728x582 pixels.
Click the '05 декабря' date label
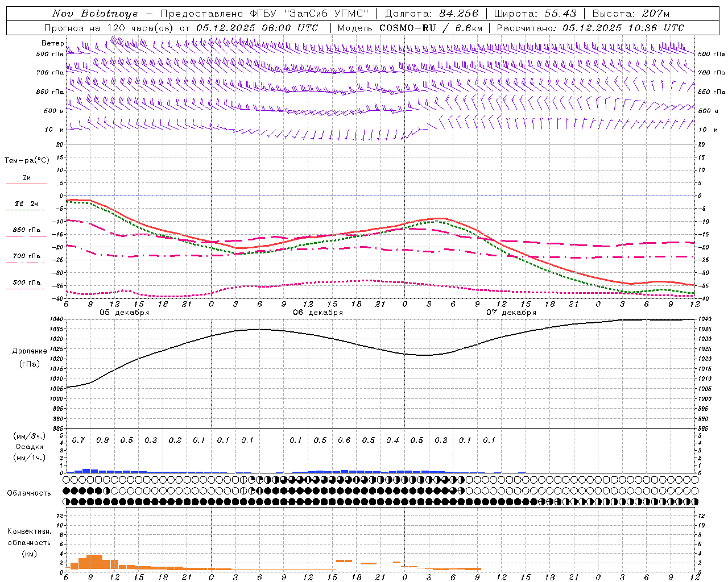[125, 313]
